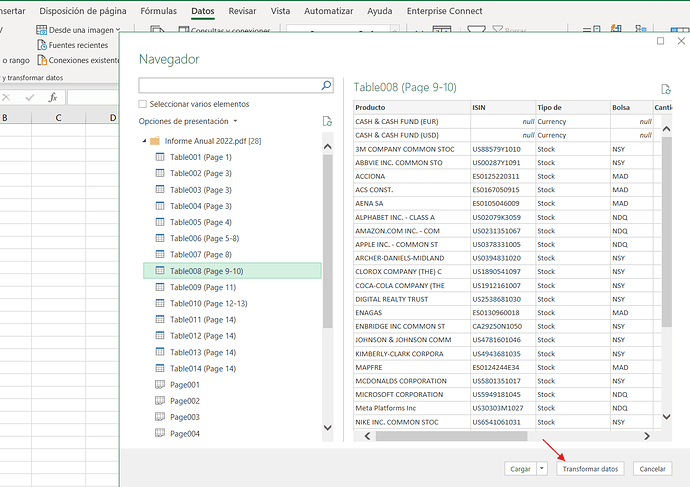Open the Revisar ribbon tab

(242, 11)
